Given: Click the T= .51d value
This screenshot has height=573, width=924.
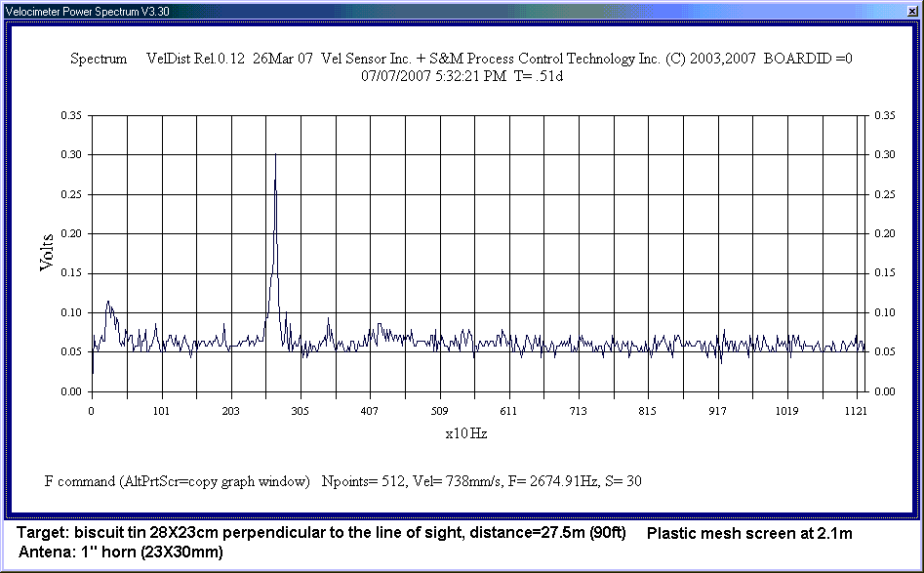Looking at the screenshot, I should pos(539,76).
